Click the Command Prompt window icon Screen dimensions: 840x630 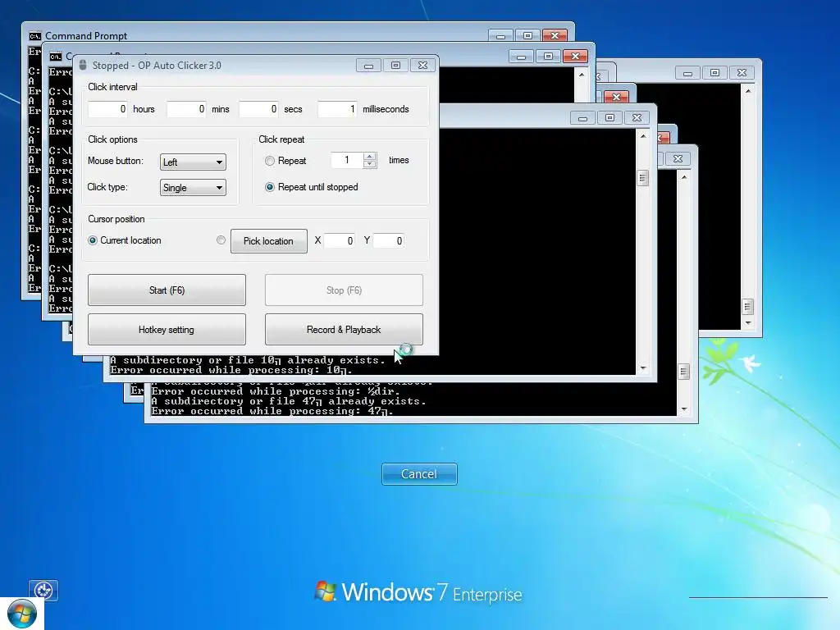(34, 36)
